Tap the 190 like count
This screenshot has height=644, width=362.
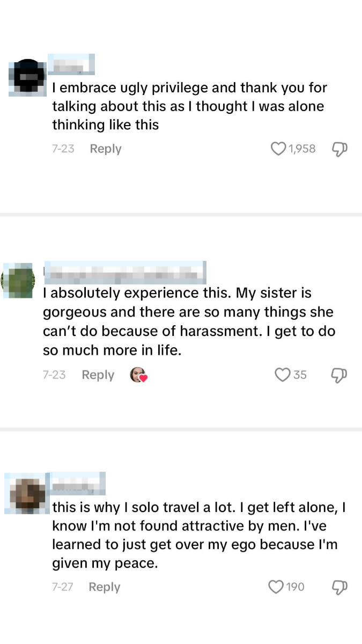(294, 587)
